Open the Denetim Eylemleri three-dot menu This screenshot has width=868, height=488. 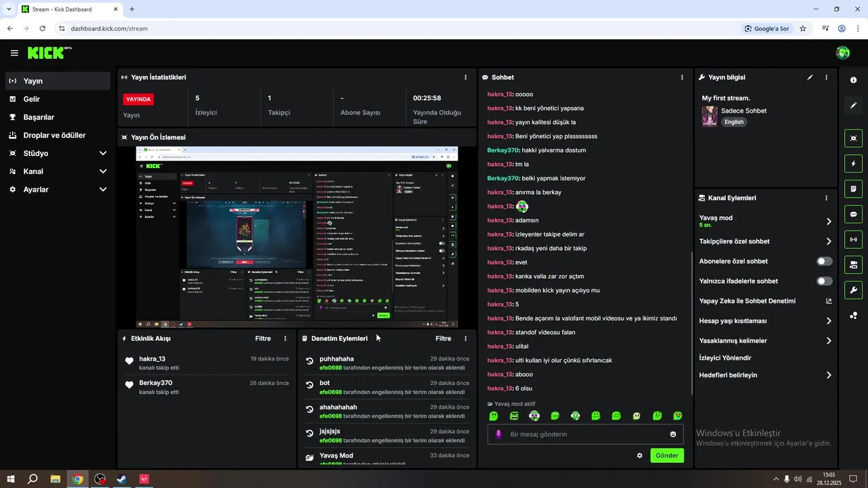click(x=465, y=338)
